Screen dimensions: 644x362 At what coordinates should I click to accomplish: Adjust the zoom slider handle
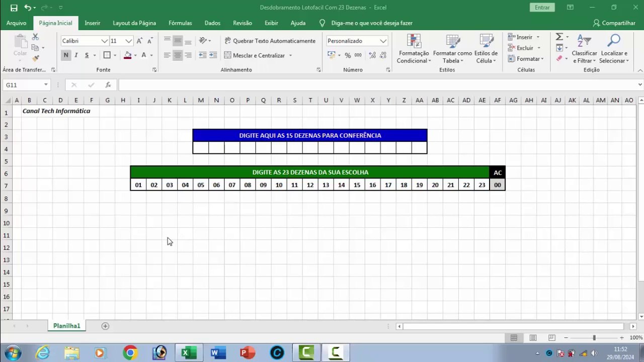[594, 338]
